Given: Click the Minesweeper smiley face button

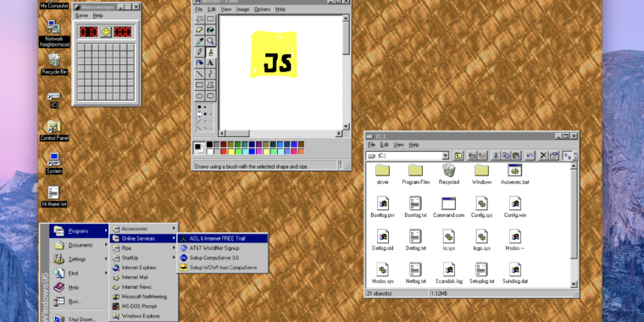Looking at the screenshot, I should (x=106, y=31).
